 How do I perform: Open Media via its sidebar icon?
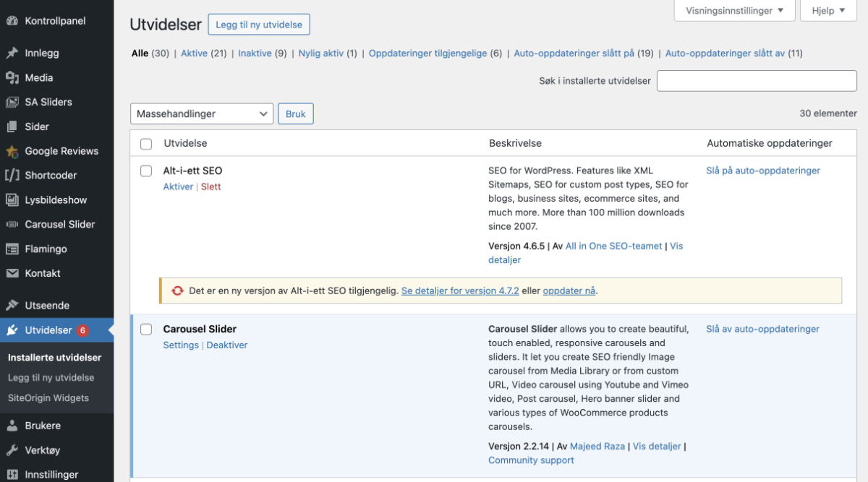click(12, 77)
